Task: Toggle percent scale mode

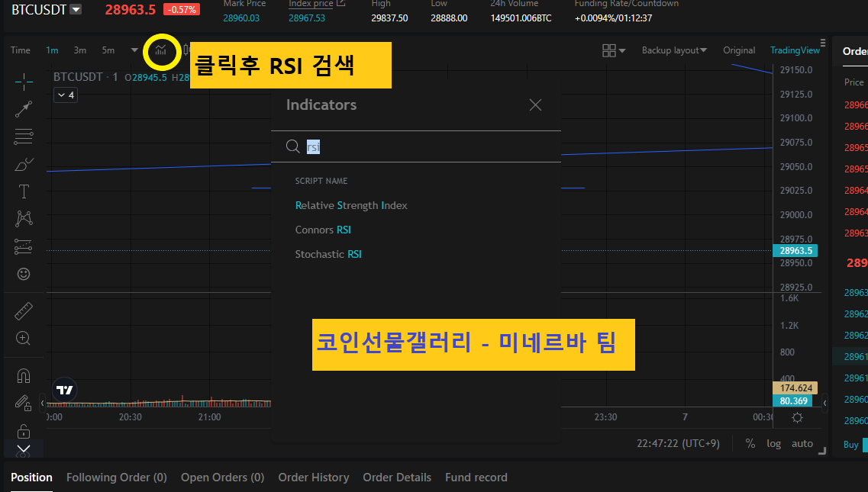Action: click(x=750, y=443)
